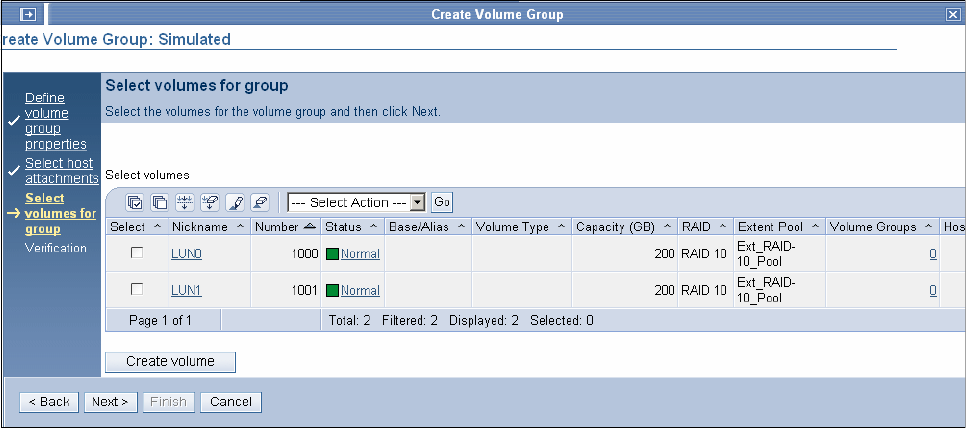Screen dimensions: 966x428
Task: Click the Go button beside Select Action
Action: (442, 202)
